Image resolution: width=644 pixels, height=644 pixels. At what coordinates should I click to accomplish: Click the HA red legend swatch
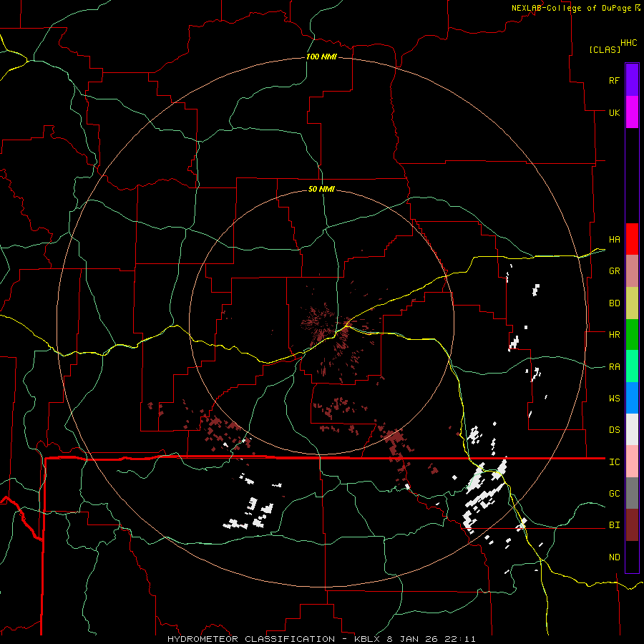coord(632,239)
